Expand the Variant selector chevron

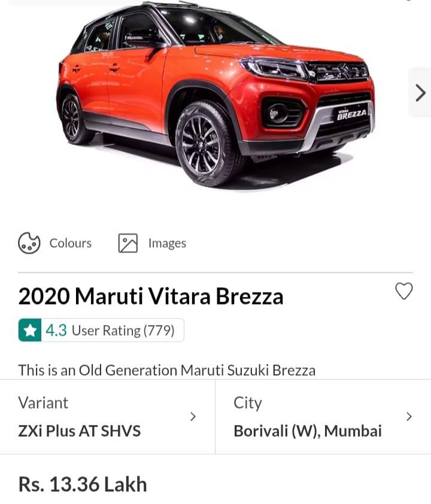193,417
